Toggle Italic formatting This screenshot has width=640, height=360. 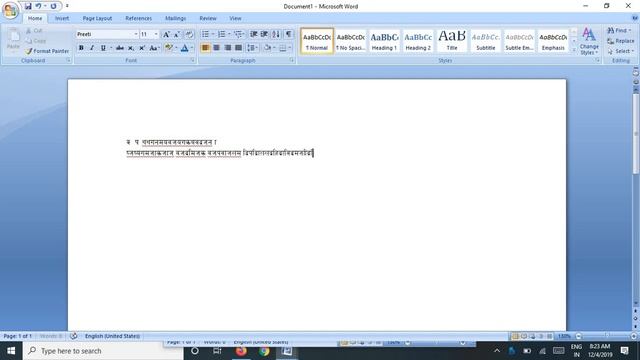(92, 48)
